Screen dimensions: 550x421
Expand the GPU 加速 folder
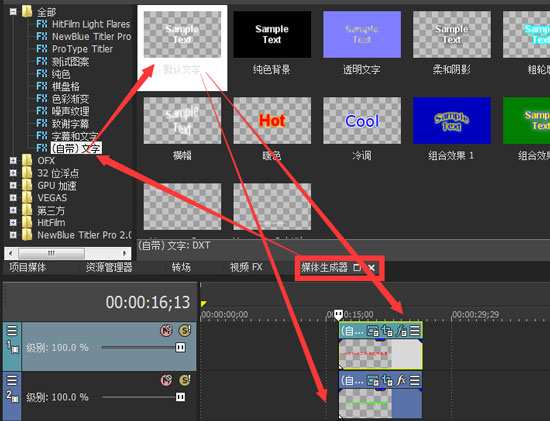tap(13, 185)
